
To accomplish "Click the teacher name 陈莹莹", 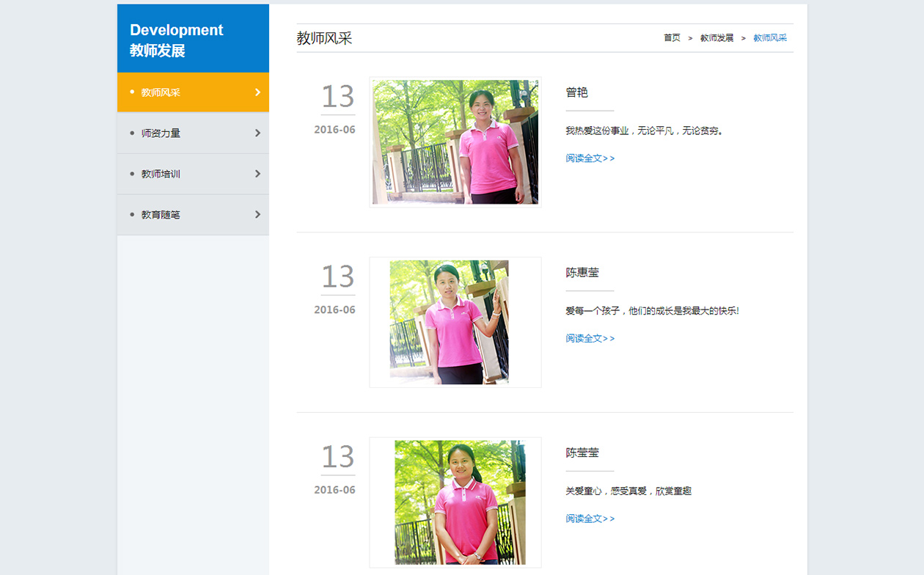I will tap(582, 453).
